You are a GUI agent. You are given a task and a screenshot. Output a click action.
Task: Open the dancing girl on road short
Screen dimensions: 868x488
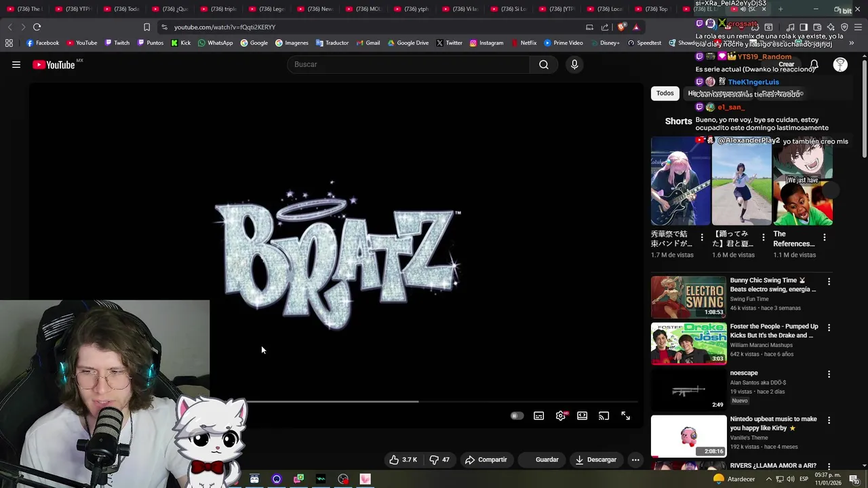click(x=742, y=181)
